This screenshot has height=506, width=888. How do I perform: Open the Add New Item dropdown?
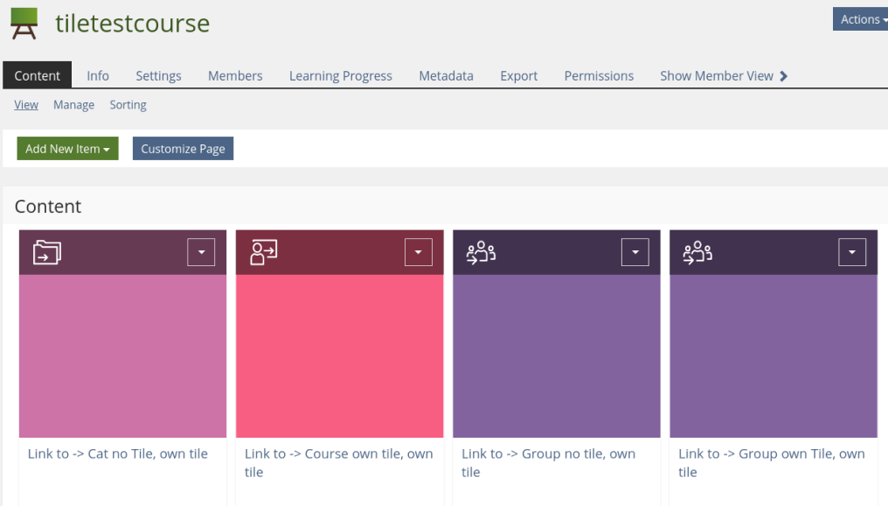(x=67, y=149)
